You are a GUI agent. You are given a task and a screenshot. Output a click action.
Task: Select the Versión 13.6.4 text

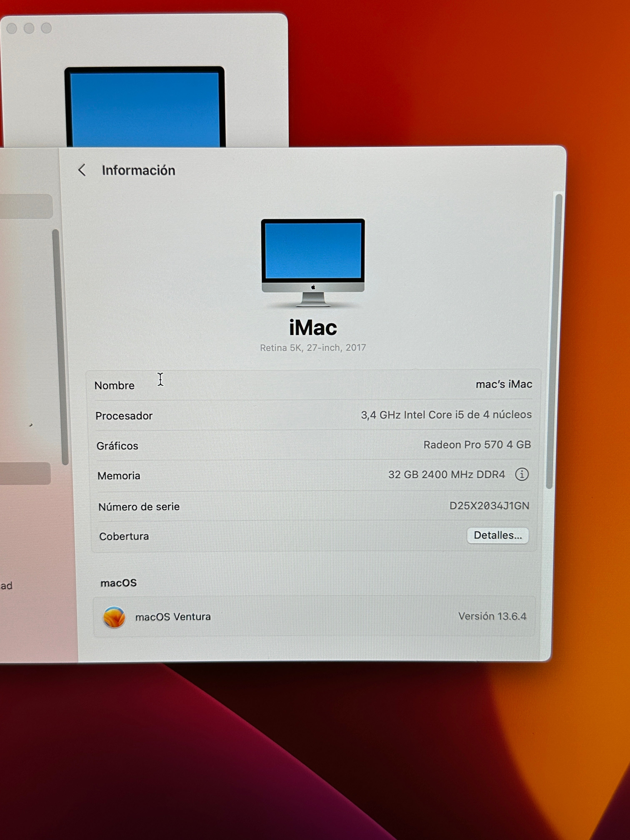pyautogui.click(x=492, y=616)
